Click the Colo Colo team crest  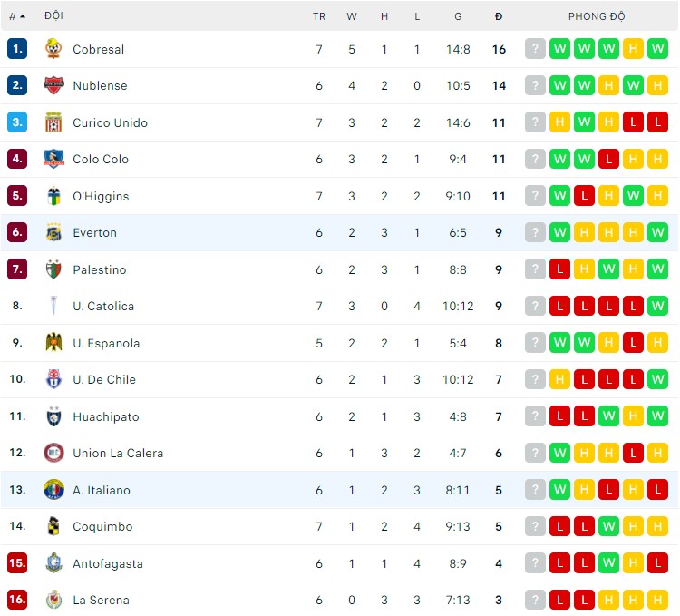point(53,159)
